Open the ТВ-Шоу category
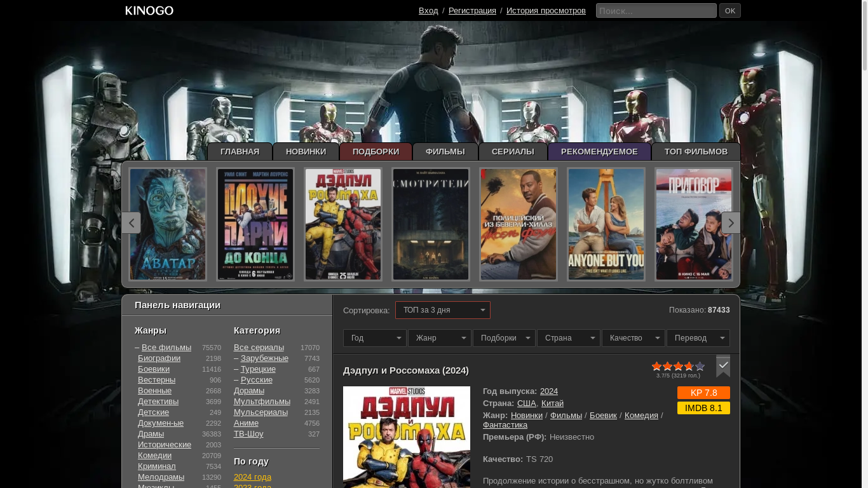The image size is (868, 488). pyautogui.click(x=248, y=434)
